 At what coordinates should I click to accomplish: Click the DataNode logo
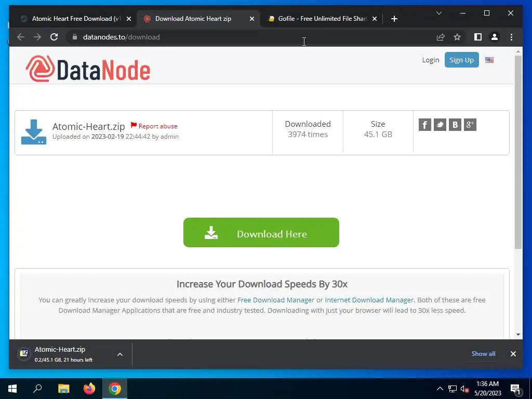88,69
